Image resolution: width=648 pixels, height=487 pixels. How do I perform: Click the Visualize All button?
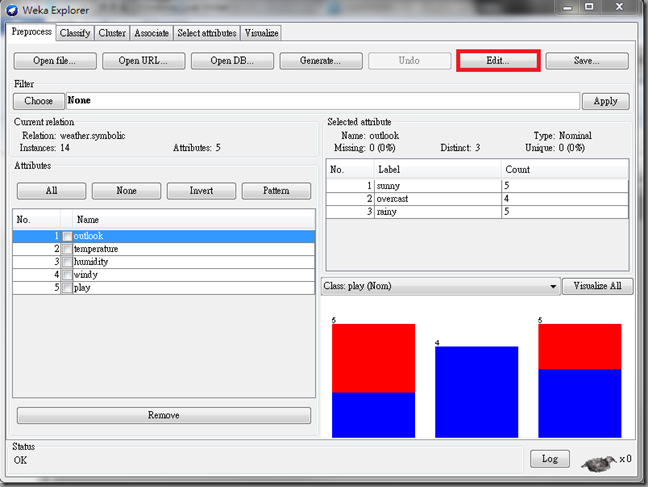[598, 286]
